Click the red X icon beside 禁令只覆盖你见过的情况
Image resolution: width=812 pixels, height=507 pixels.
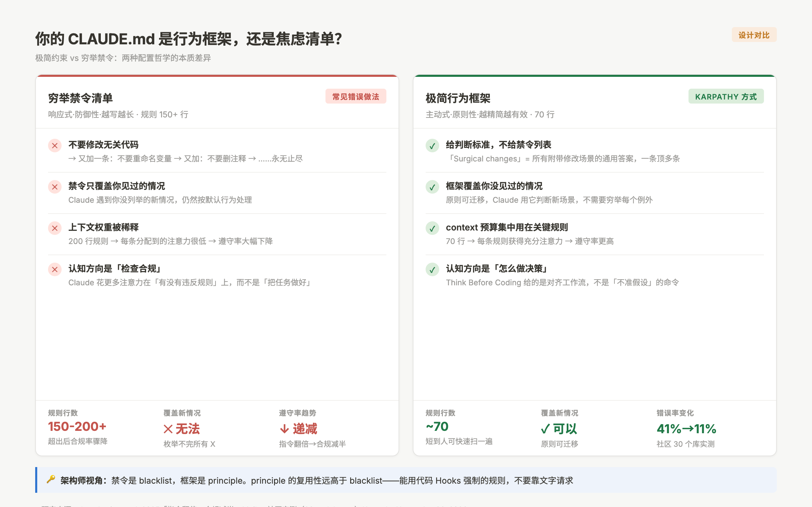[x=55, y=187]
